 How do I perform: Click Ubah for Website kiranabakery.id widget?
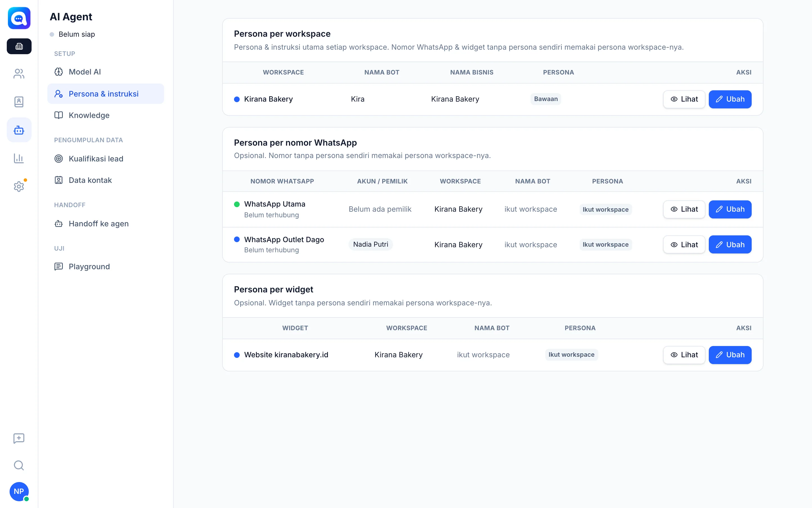coord(730,355)
